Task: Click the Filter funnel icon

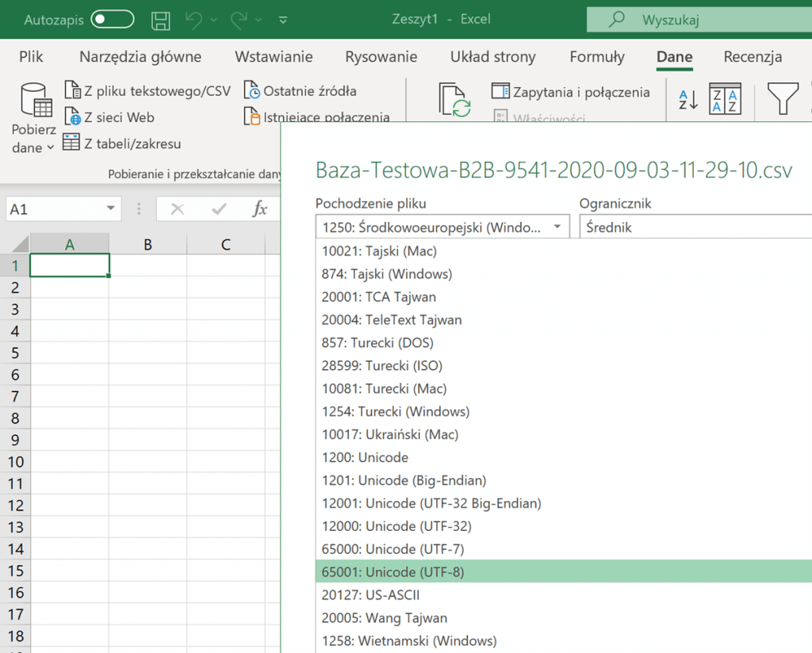Action: [783, 99]
